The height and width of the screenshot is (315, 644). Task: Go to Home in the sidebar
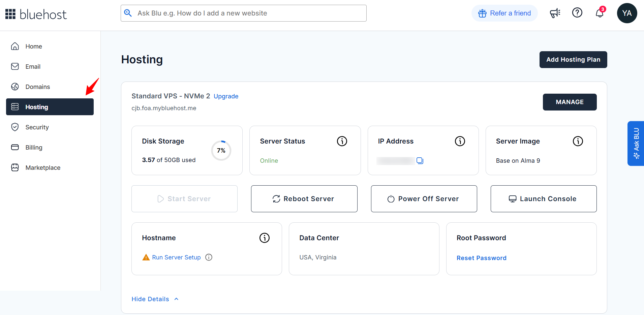pyautogui.click(x=50, y=46)
